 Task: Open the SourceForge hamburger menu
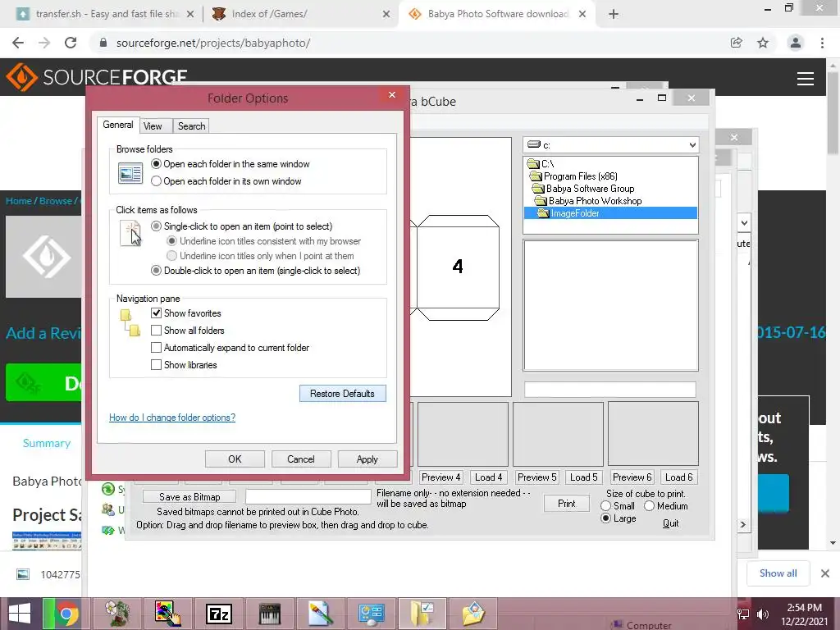[x=806, y=79]
